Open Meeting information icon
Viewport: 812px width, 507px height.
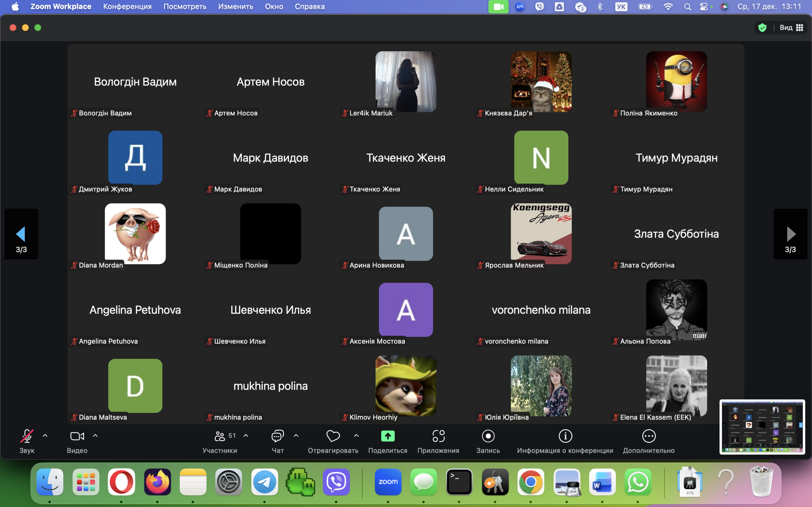tap(565, 436)
